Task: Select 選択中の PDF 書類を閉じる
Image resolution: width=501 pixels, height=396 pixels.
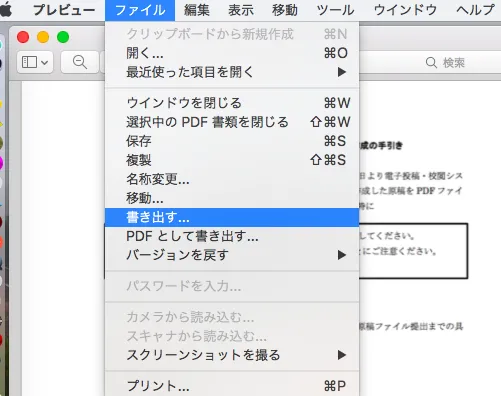Action: 232,122
